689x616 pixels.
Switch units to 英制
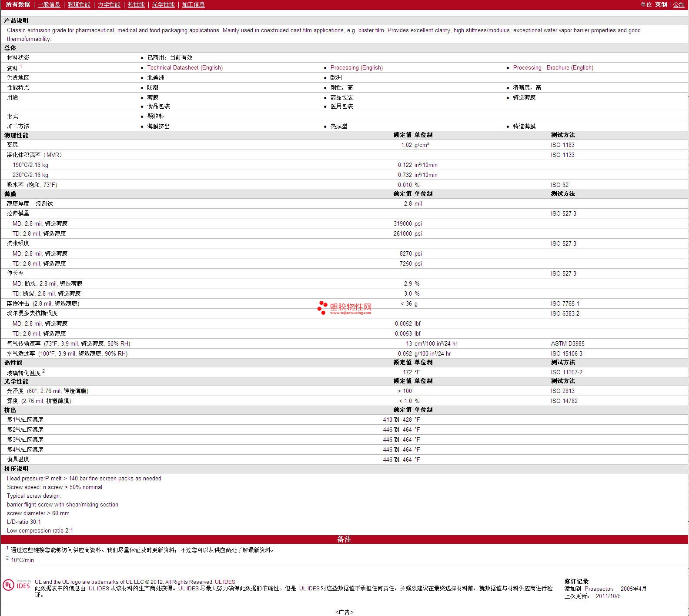point(661,5)
